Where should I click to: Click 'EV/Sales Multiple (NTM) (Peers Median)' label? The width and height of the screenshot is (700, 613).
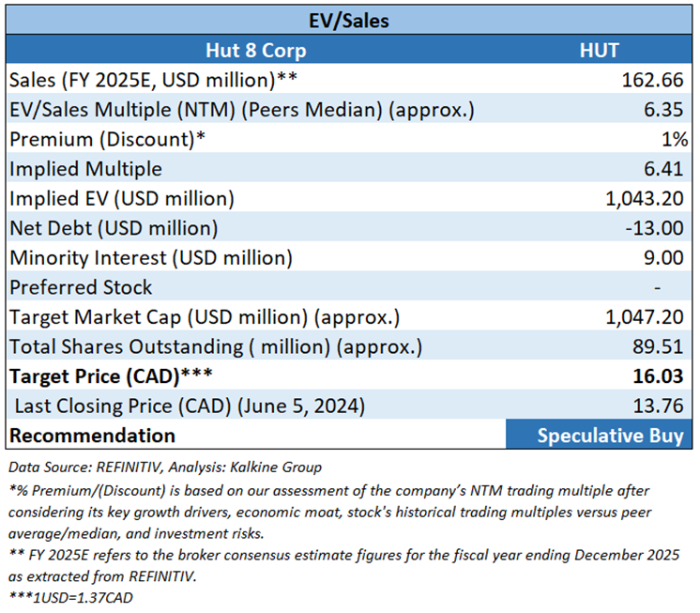242,110
